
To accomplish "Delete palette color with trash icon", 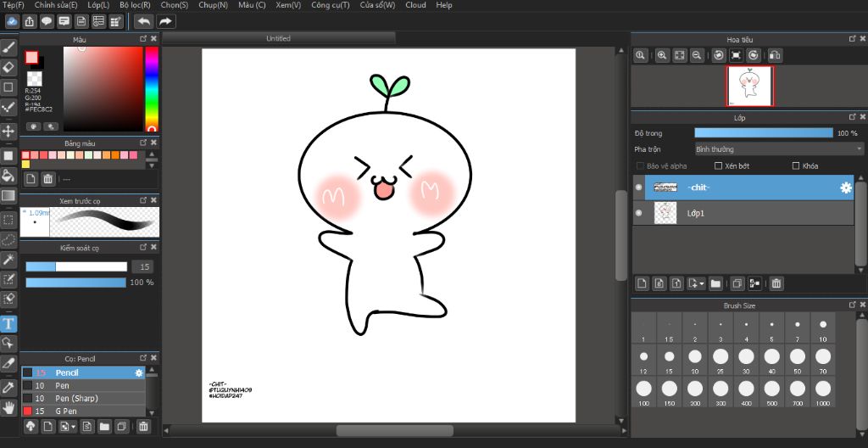I will (x=48, y=178).
